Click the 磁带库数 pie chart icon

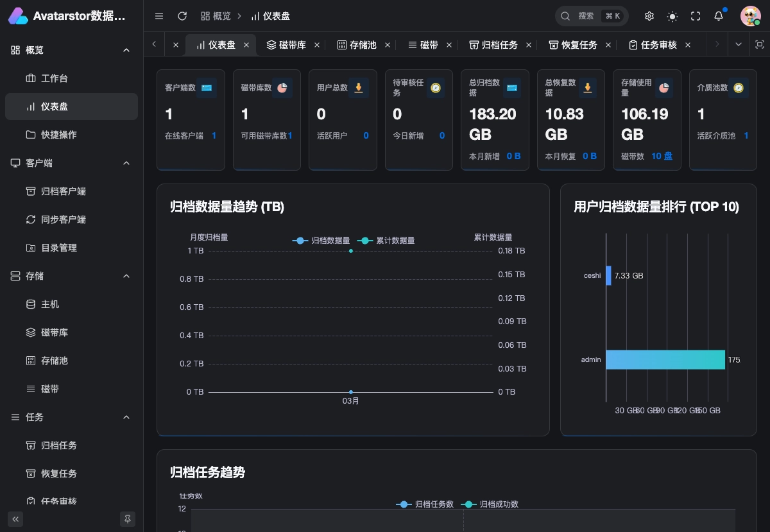[282, 88]
